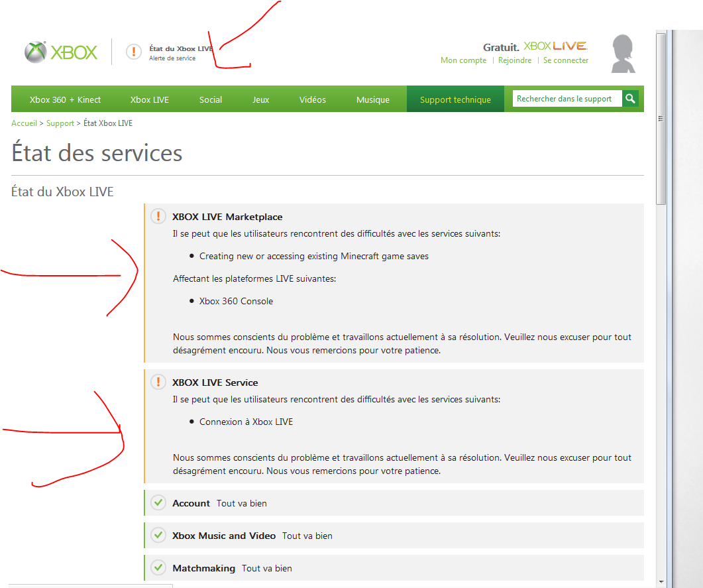The image size is (703, 588).
Task: Click Affectant les plateformes LIVE suivantes text
Action: tap(254, 278)
